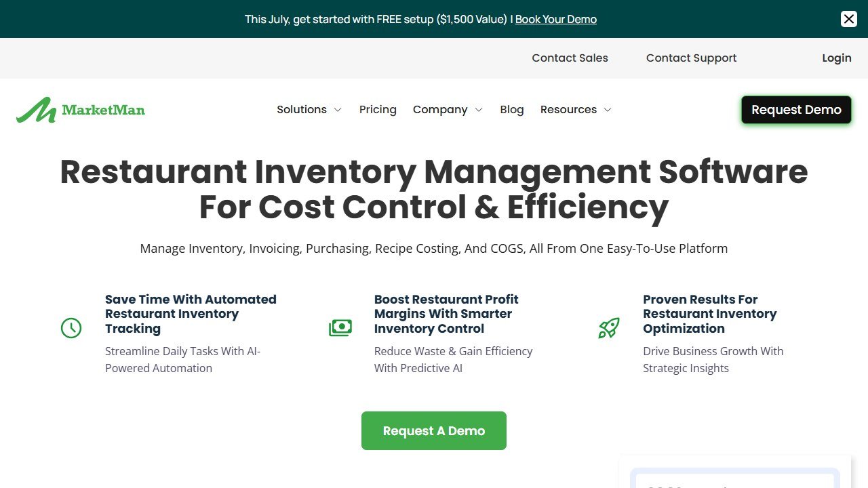Click Proven Results For Restaurant Inventory Optimization
The image size is (868, 488).
pos(710,314)
